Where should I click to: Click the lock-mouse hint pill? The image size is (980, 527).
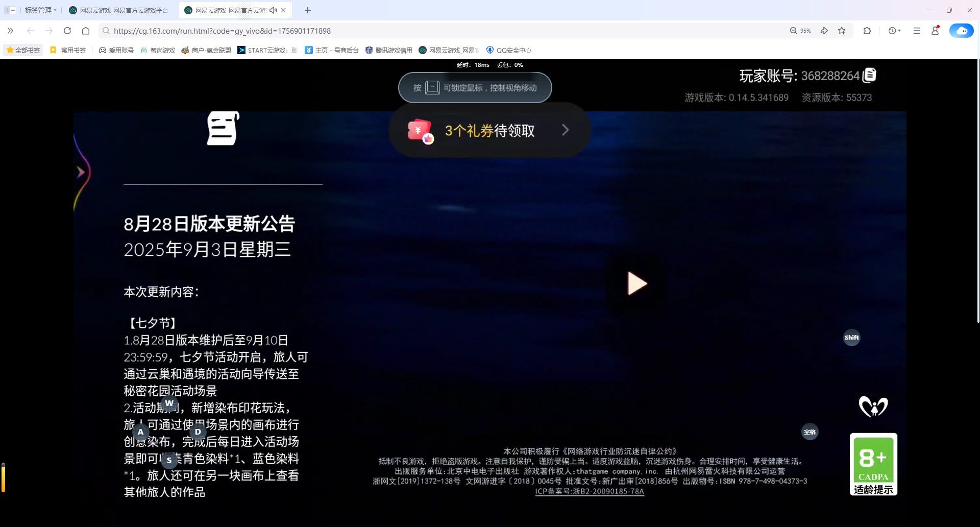[x=475, y=88]
